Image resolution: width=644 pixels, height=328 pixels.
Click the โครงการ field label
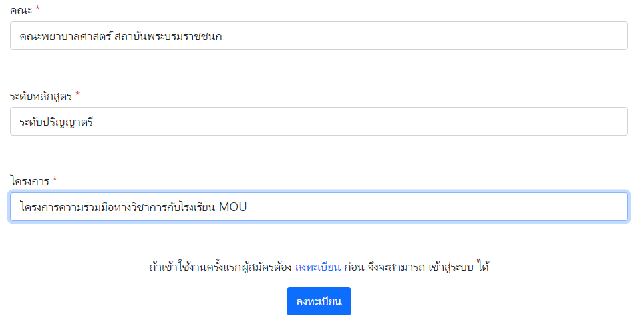coord(29,181)
